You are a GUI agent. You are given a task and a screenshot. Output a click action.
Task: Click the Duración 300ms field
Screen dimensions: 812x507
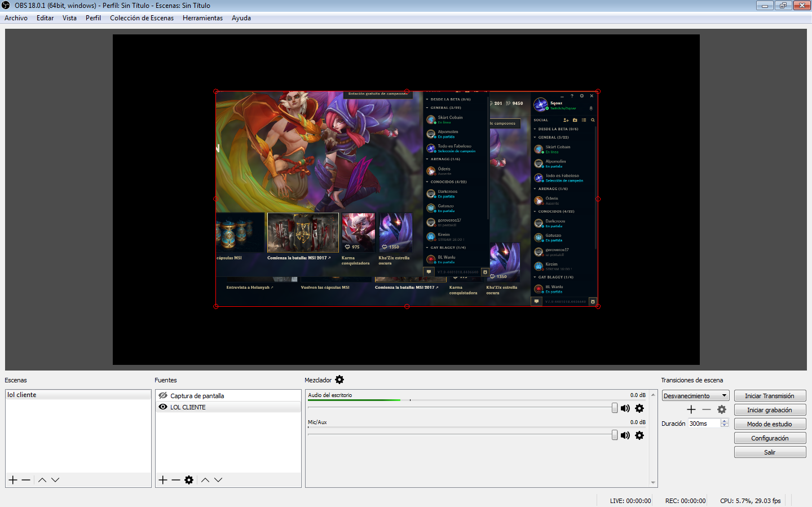[704, 424]
